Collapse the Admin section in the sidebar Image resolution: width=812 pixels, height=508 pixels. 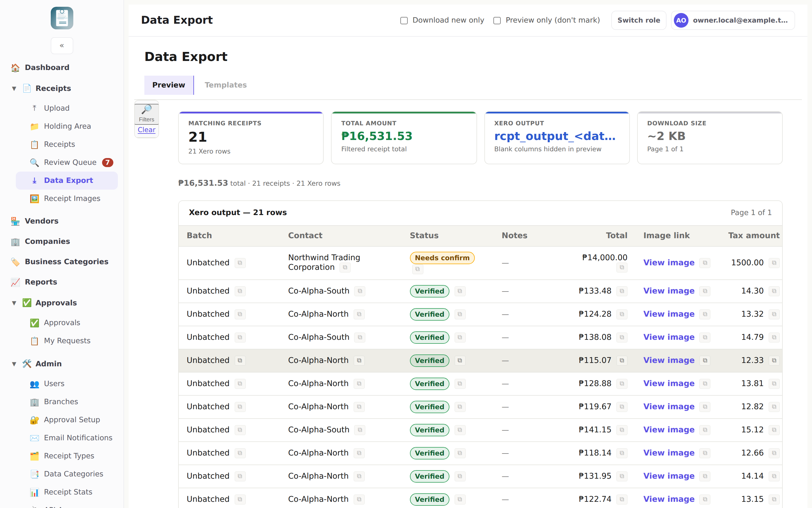[x=14, y=364]
